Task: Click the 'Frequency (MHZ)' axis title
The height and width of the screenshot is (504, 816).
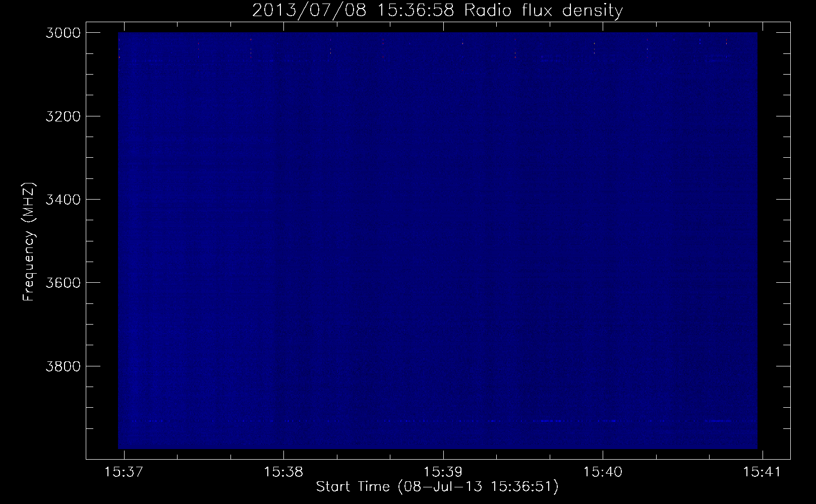Action: tap(29, 241)
